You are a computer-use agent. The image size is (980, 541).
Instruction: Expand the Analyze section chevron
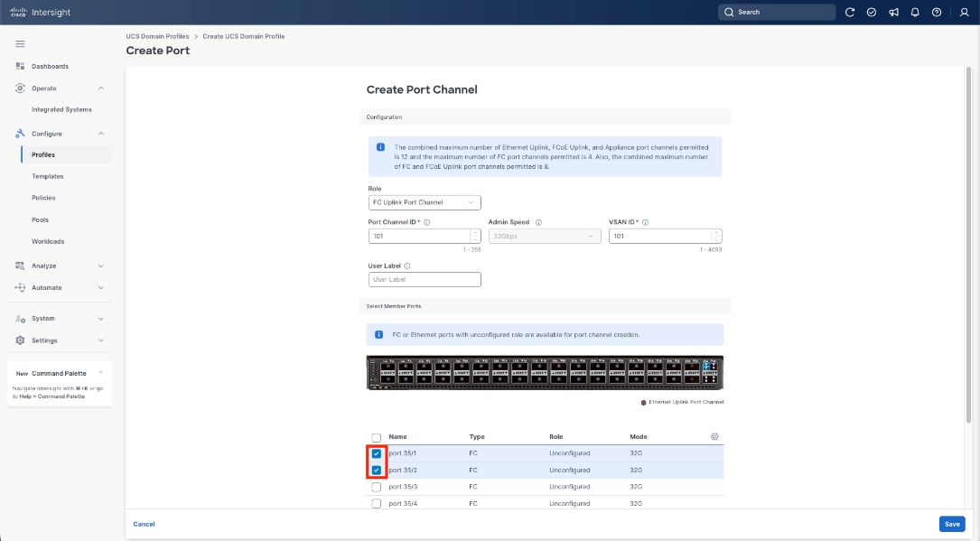100,266
